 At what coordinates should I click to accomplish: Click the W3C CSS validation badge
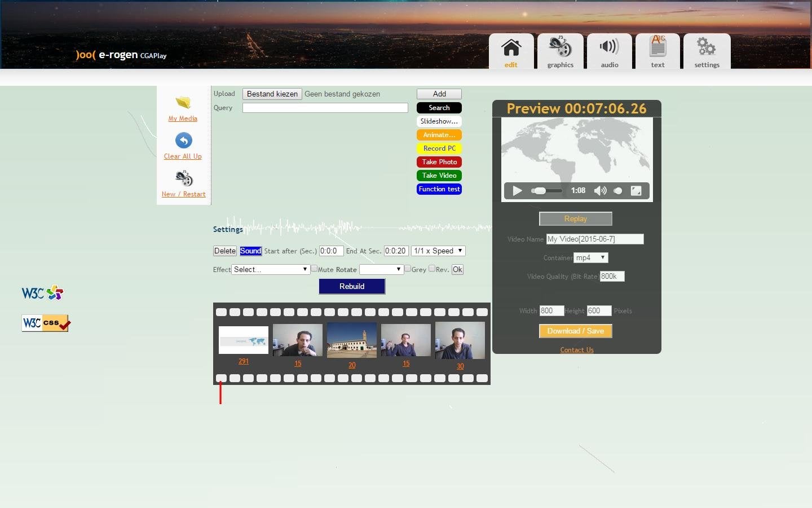(46, 323)
